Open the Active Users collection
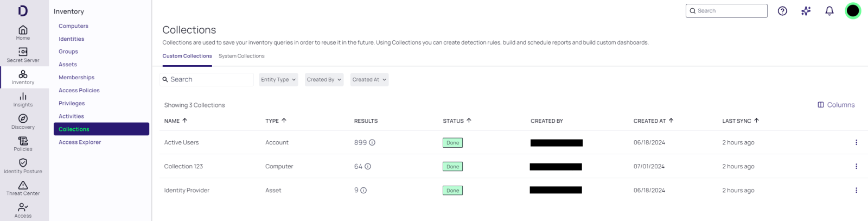The height and width of the screenshot is (221, 868). 182,143
